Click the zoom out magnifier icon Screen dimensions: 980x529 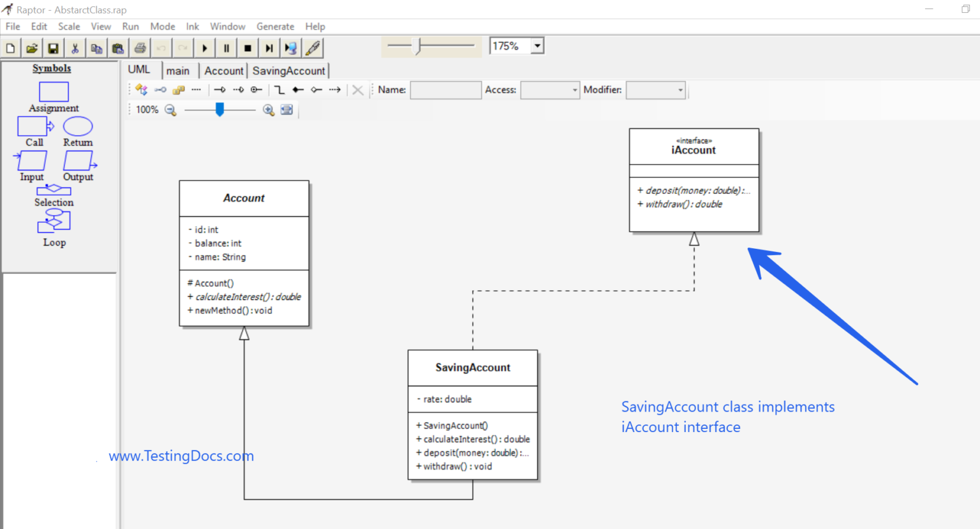(x=170, y=109)
